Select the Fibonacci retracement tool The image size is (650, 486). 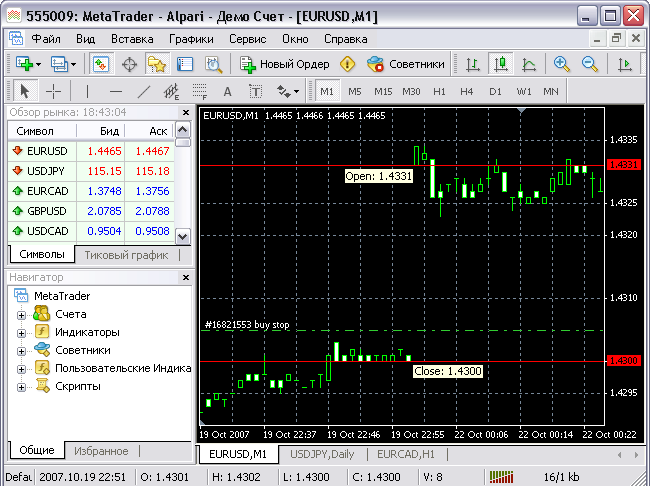pos(199,91)
